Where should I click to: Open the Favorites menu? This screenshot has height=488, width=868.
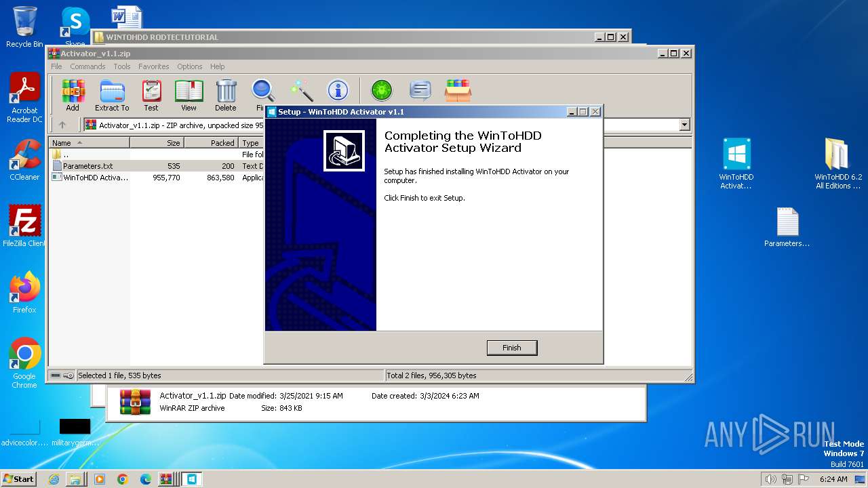(154, 66)
